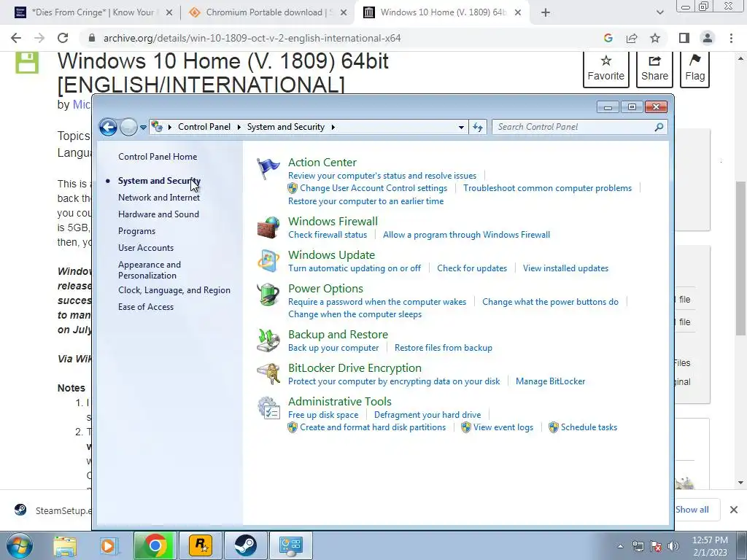Go back with Control Panel back arrow

pos(108,127)
